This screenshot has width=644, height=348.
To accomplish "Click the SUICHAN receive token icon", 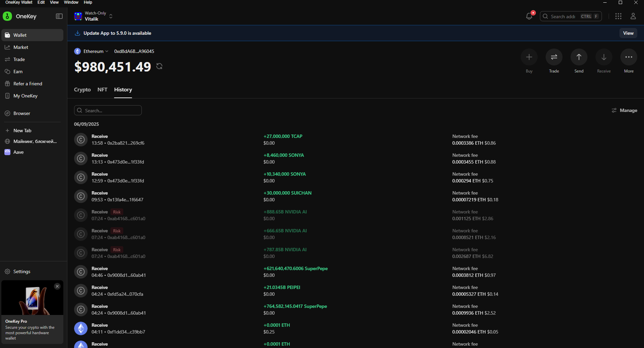I will (x=81, y=196).
